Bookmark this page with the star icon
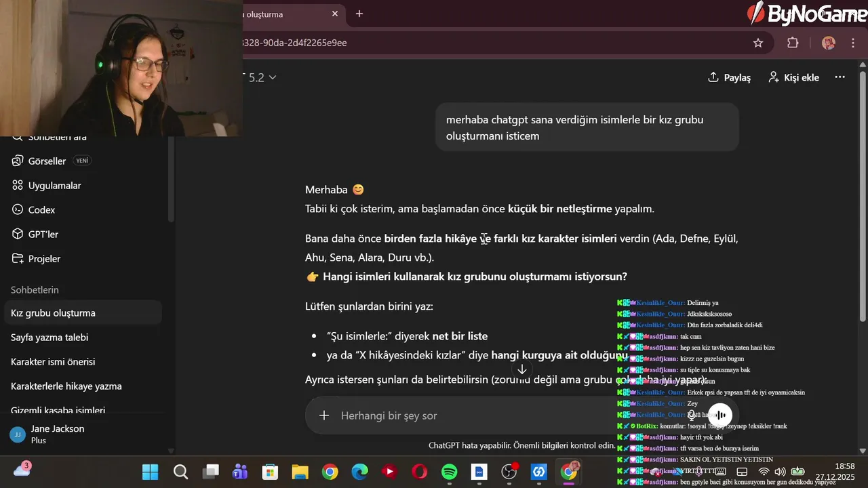868x488 pixels. point(758,43)
